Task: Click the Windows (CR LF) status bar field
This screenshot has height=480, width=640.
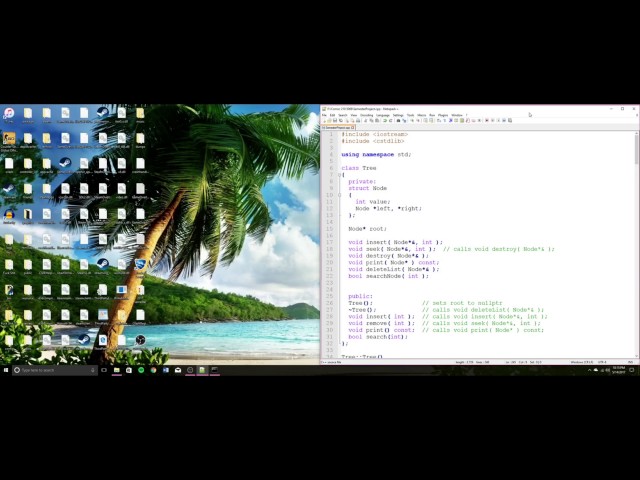Action: [x=582, y=362]
